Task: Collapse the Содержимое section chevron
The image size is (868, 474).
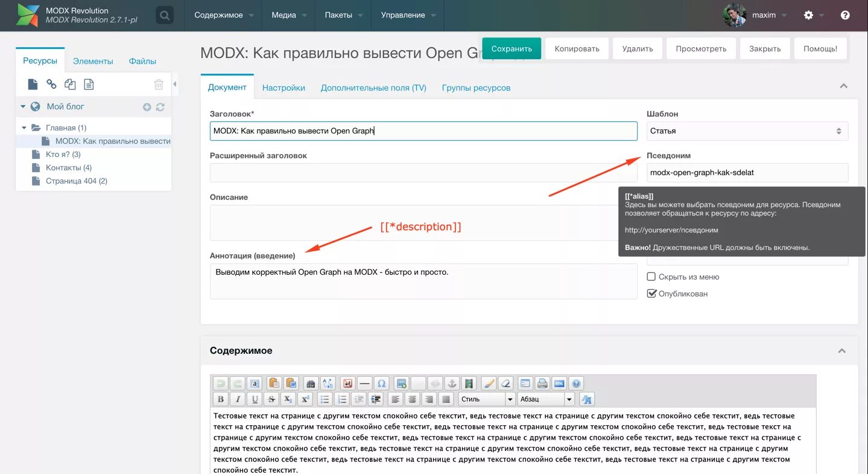Action: [x=842, y=351]
